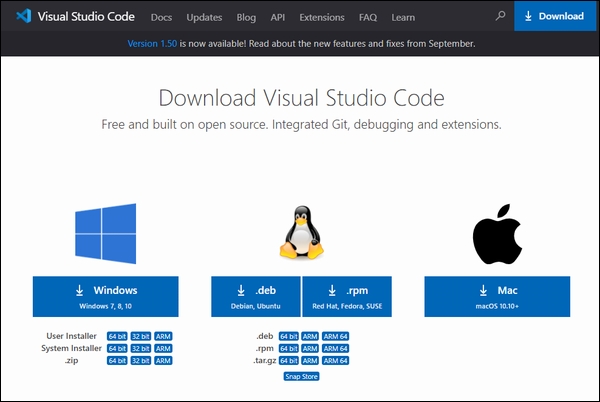The height and width of the screenshot is (402, 600).
Task: Select Linux .rpm ARM 64 badge
Action: coord(336,348)
